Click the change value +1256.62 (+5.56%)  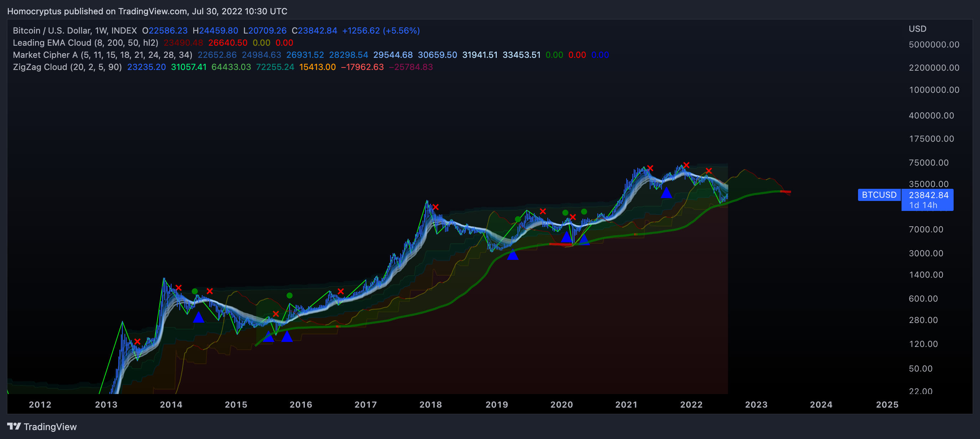point(381,30)
